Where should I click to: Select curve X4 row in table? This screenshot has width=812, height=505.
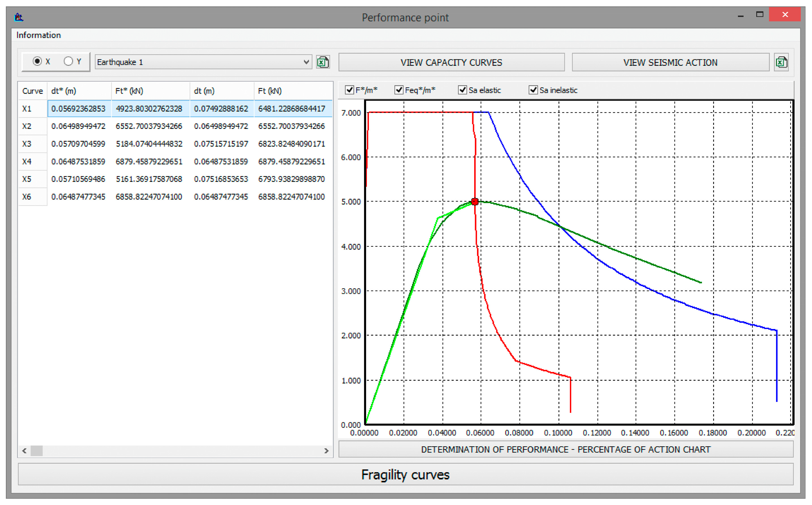[x=27, y=162]
